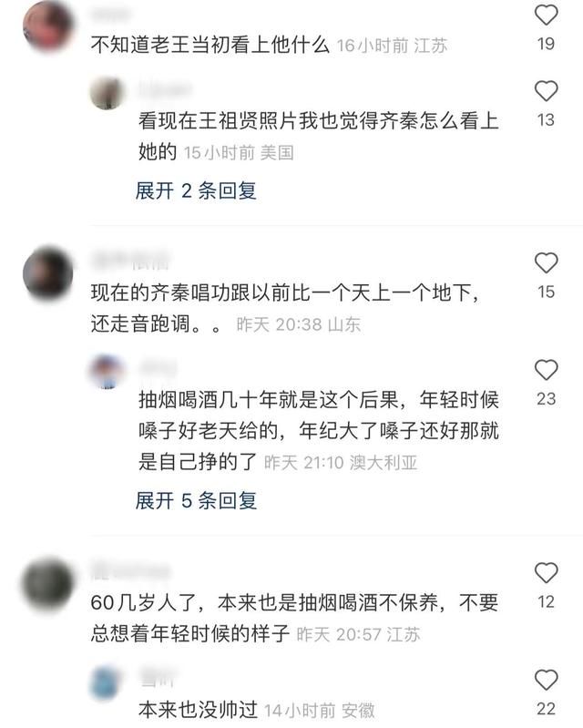Like the reply with 13 likes

pyautogui.click(x=546, y=90)
